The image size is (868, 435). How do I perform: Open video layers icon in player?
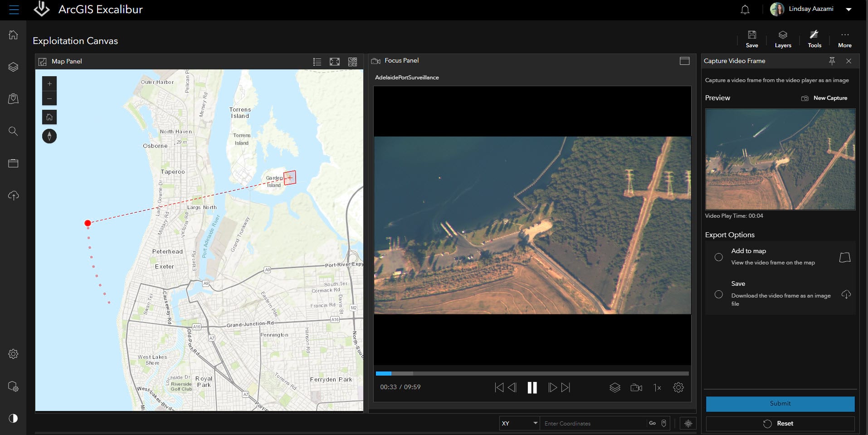click(614, 387)
